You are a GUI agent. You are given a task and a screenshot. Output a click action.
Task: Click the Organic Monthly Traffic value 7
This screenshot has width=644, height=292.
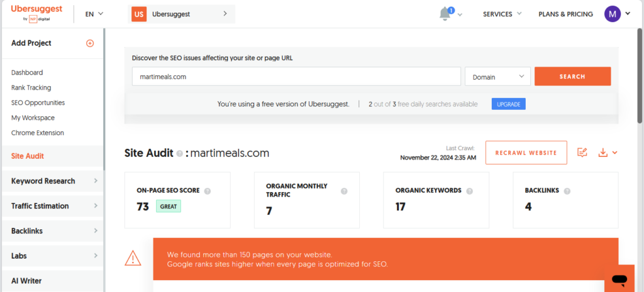click(x=269, y=211)
